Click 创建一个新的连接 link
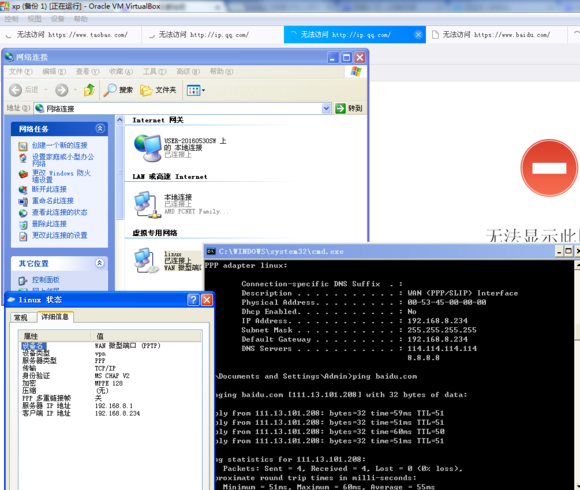Image resolution: width=580 pixels, height=490 pixels. click(x=60, y=145)
